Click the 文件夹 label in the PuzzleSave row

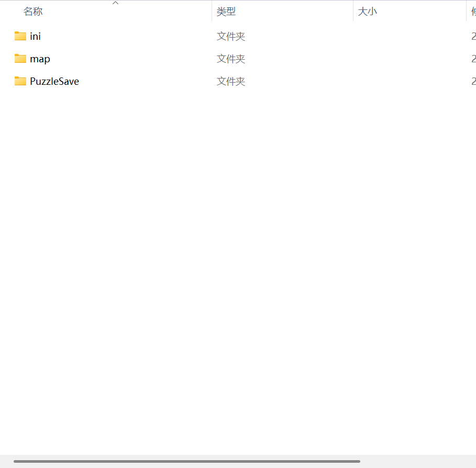click(230, 81)
